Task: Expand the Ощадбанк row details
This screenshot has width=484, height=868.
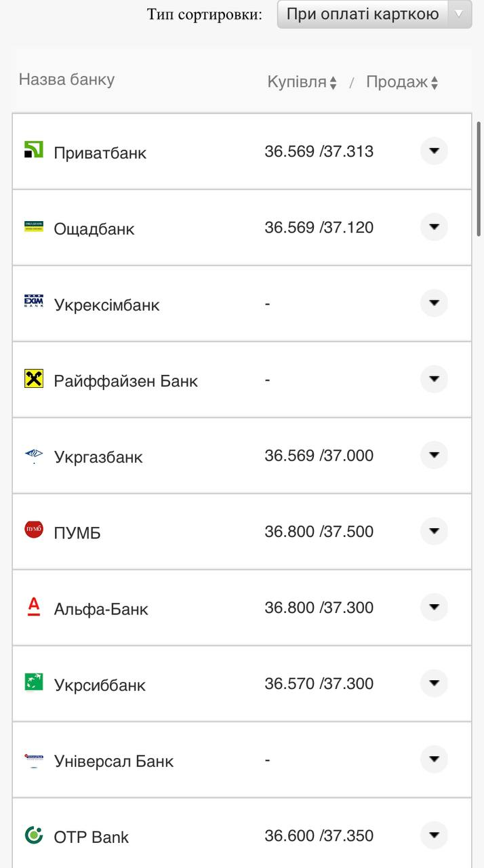Action: click(x=434, y=226)
